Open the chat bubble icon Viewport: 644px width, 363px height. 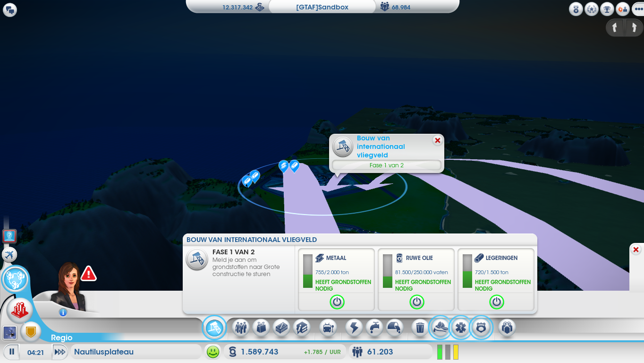point(10,10)
